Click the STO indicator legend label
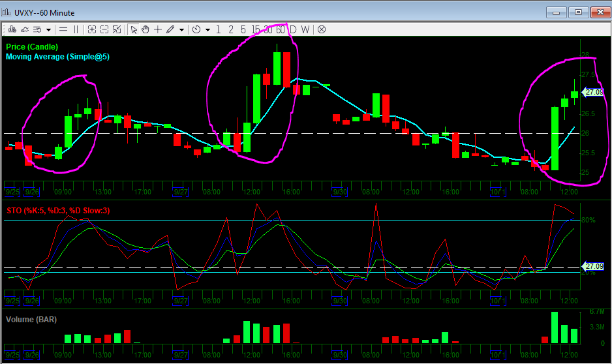612x364 pixels. click(58, 211)
